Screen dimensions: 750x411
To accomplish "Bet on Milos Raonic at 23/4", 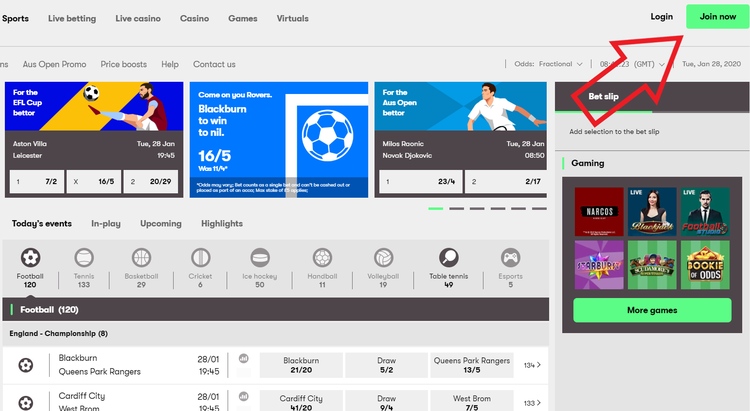I will coord(421,181).
